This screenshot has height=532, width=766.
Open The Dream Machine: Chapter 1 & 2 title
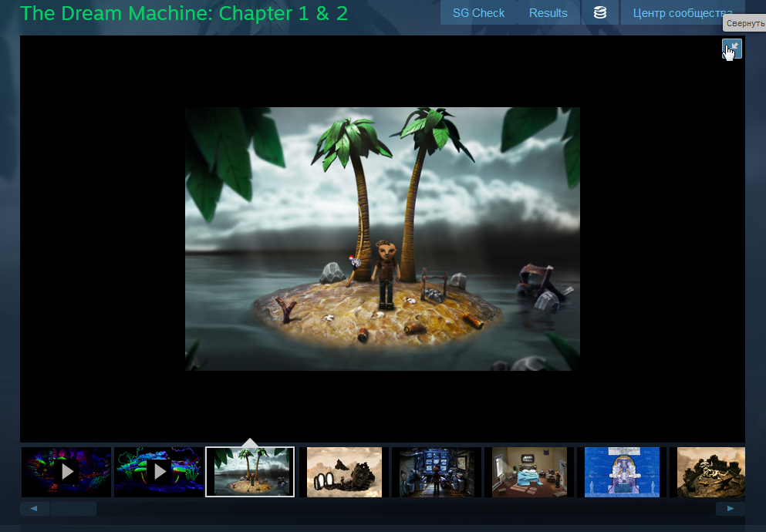(x=184, y=13)
